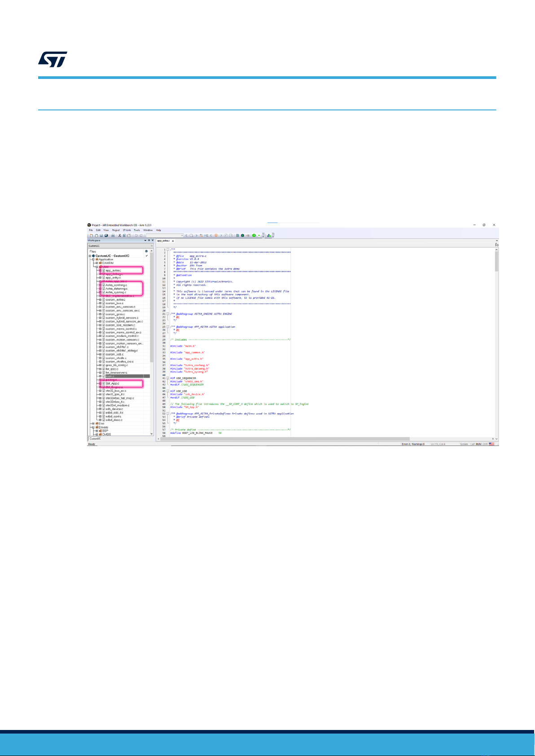The height and width of the screenshot is (756, 535).
Task: Expand the Drivers folder in tree
Action: pos(93,427)
